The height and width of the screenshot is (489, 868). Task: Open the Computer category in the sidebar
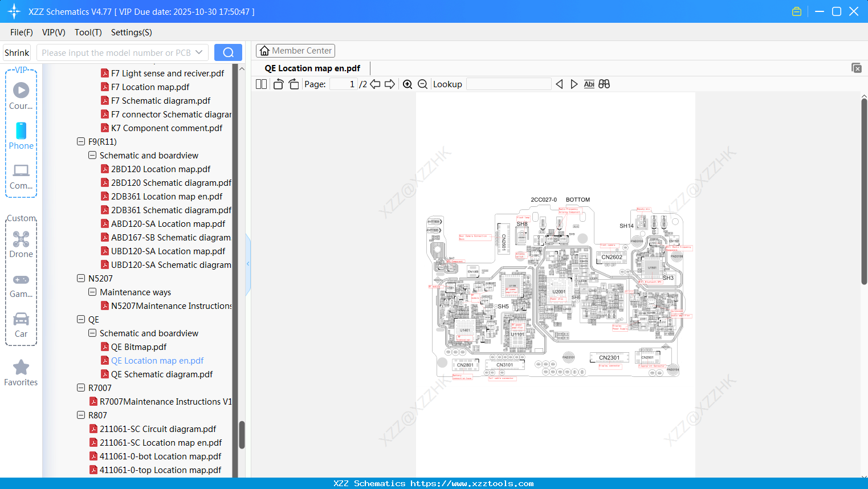point(21,176)
